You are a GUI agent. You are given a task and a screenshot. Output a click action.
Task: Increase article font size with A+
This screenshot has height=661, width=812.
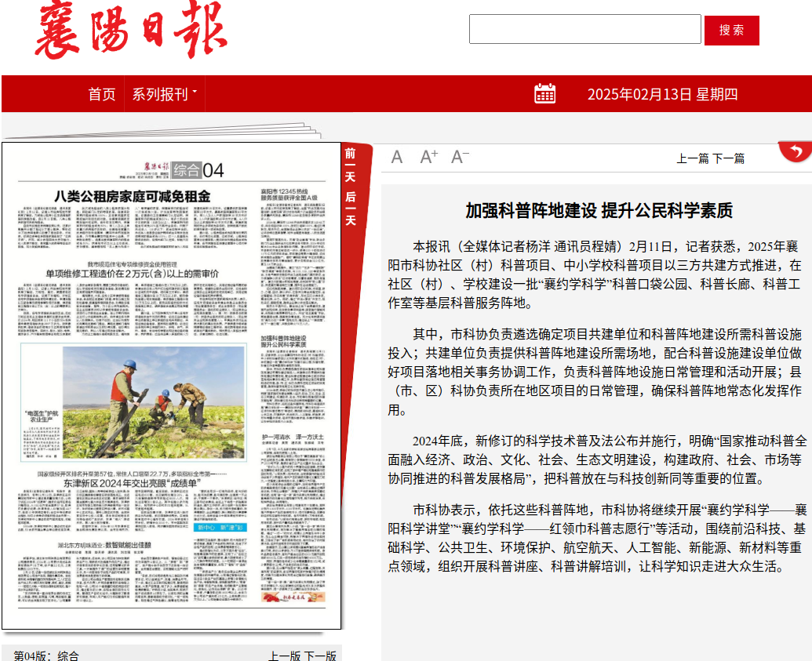click(x=428, y=157)
